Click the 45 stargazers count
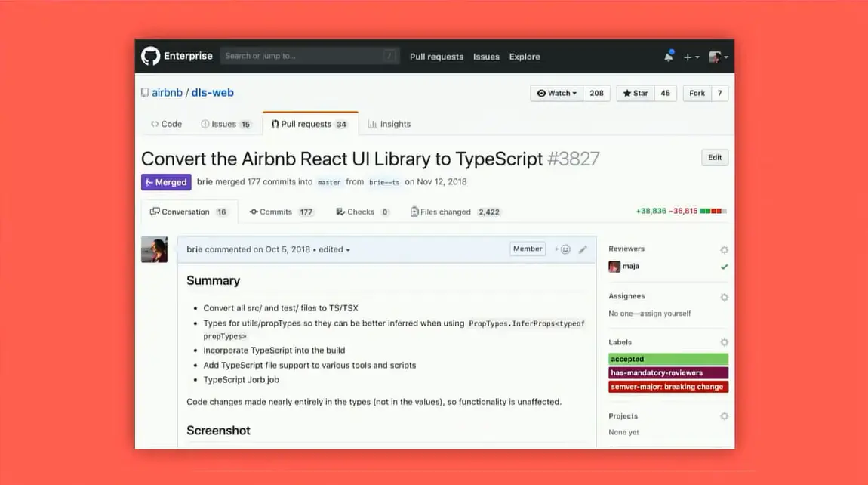Image resolution: width=868 pixels, height=485 pixels. (x=666, y=93)
